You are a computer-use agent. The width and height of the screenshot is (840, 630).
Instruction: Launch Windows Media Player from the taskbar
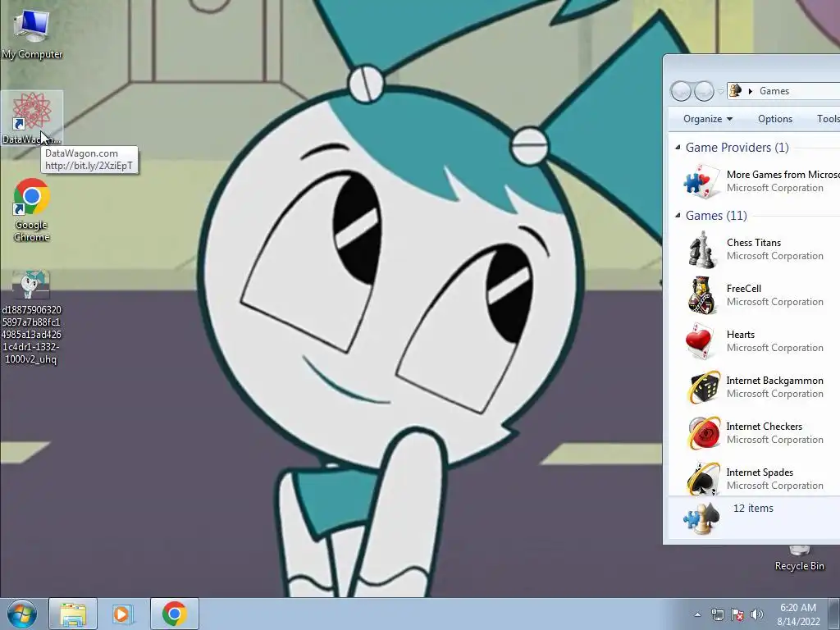(x=122, y=614)
